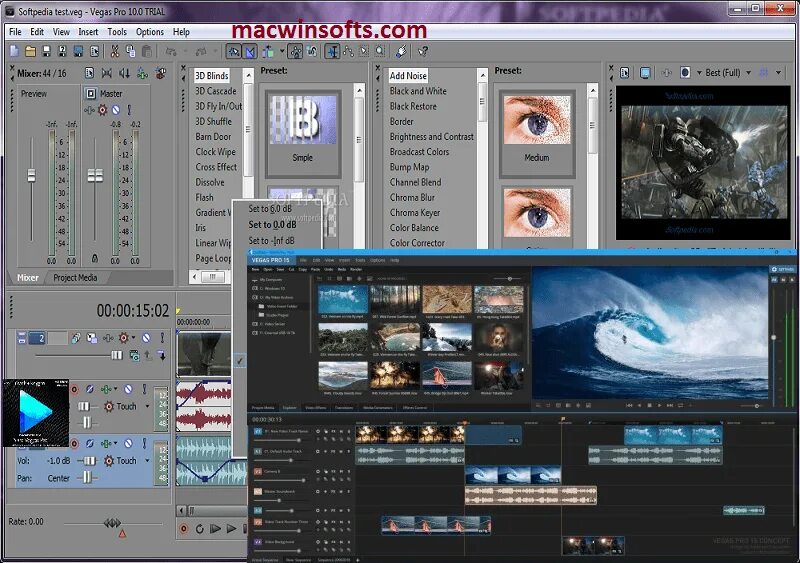This screenshot has height=563, width=800.
Task: Select the Zoom magnifier tool in the toolbar
Action: tap(380, 51)
